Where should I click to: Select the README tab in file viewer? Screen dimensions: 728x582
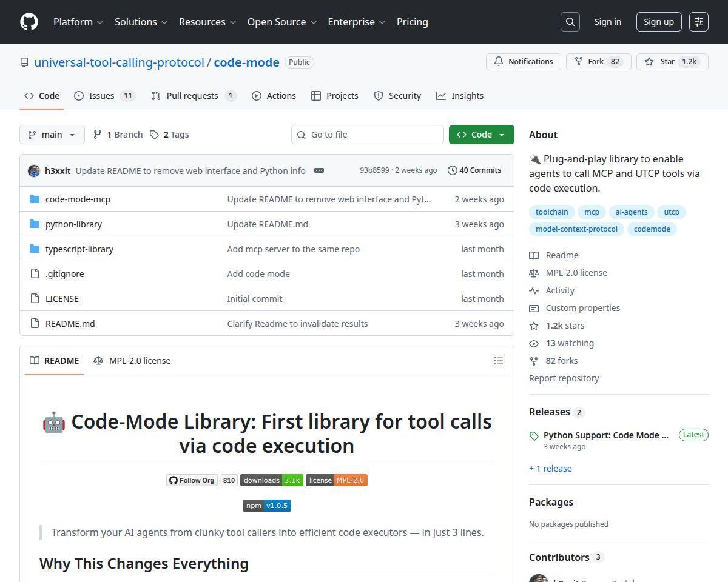click(x=55, y=361)
